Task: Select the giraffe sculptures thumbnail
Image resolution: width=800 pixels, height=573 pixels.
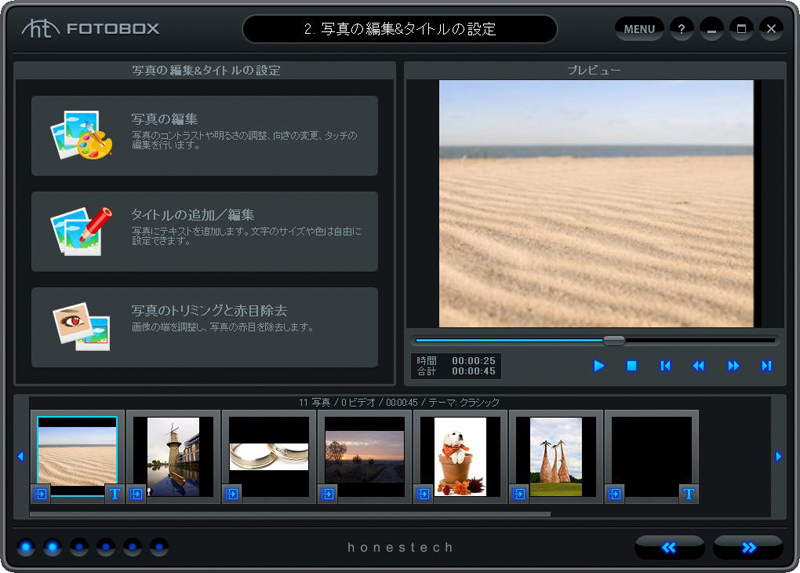Action: (556, 457)
